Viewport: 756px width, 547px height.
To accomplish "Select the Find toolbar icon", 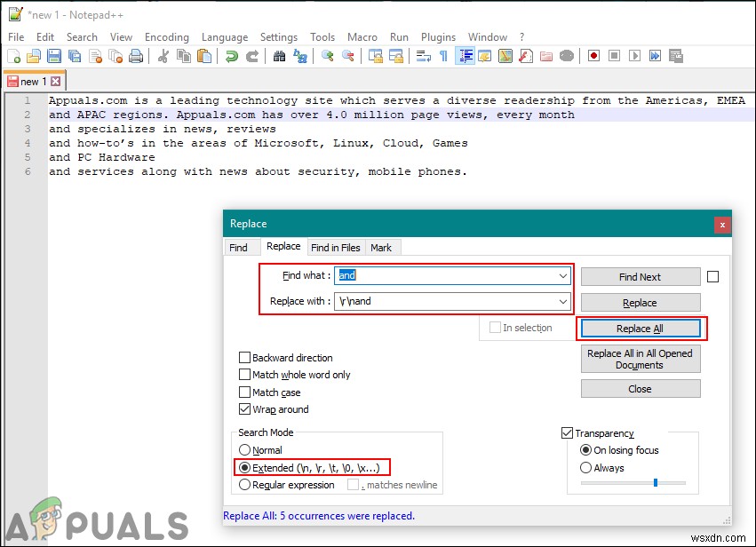I will pos(279,56).
